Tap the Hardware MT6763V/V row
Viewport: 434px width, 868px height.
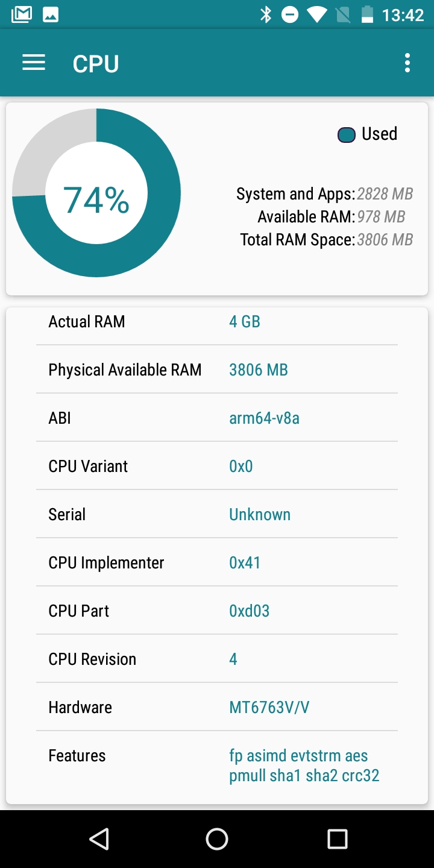(x=217, y=708)
